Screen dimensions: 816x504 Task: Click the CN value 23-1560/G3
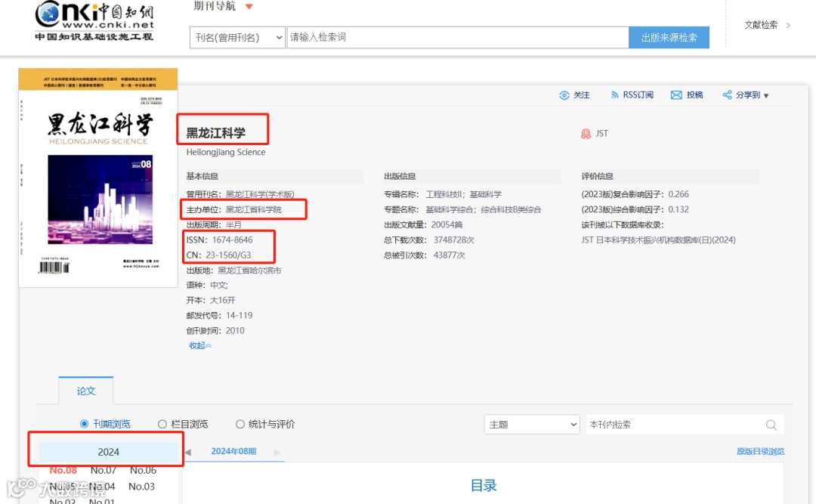click(228, 255)
